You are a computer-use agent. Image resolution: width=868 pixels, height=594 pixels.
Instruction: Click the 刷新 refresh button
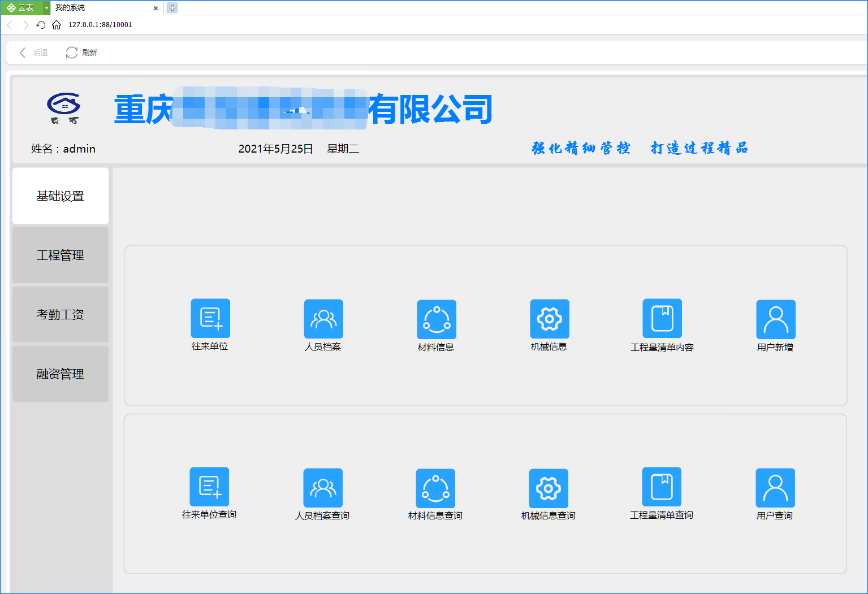[x=81, y=53]
